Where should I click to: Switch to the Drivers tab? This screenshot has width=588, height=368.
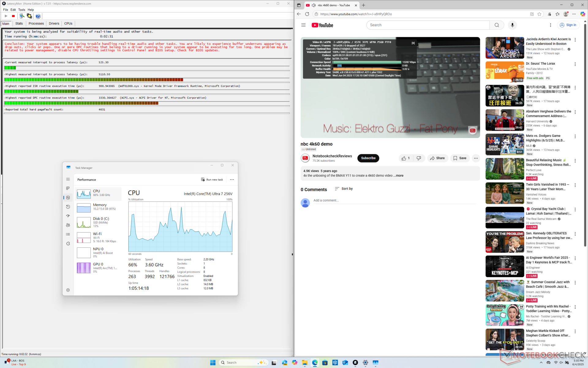[x=54, y=24]
